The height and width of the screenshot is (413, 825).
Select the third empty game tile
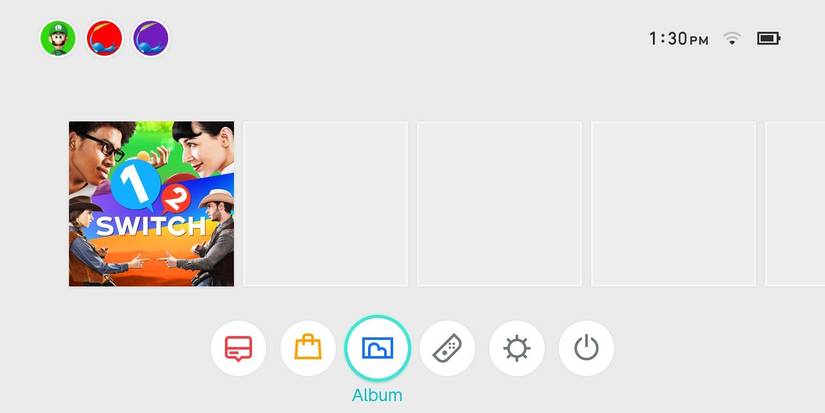[x=674, y=204]
